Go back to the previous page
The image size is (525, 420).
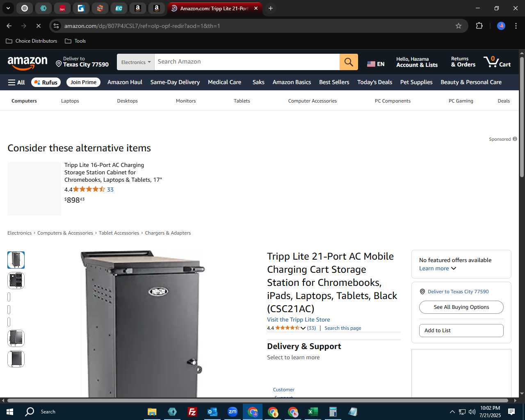tap(9, 26)
